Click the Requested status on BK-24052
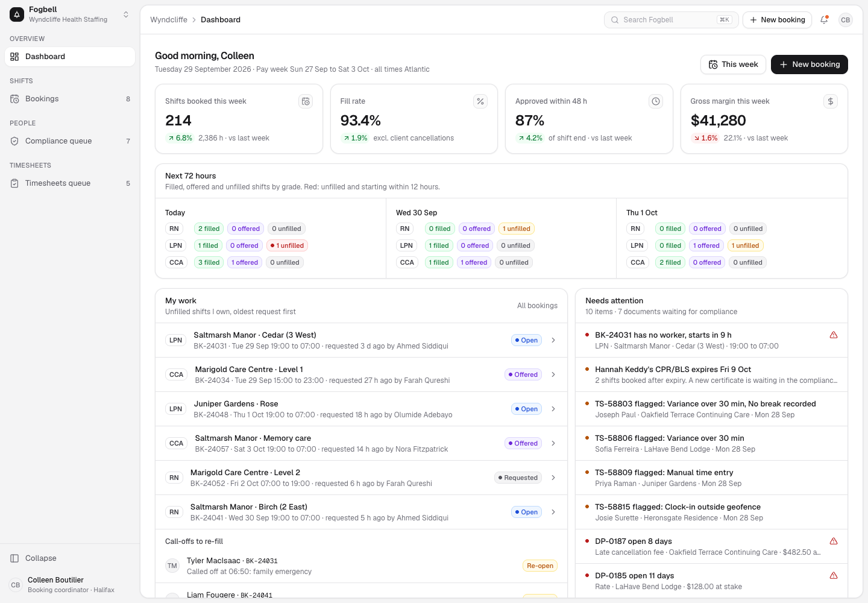The image size is (868, 603). (x=518, y=478)
